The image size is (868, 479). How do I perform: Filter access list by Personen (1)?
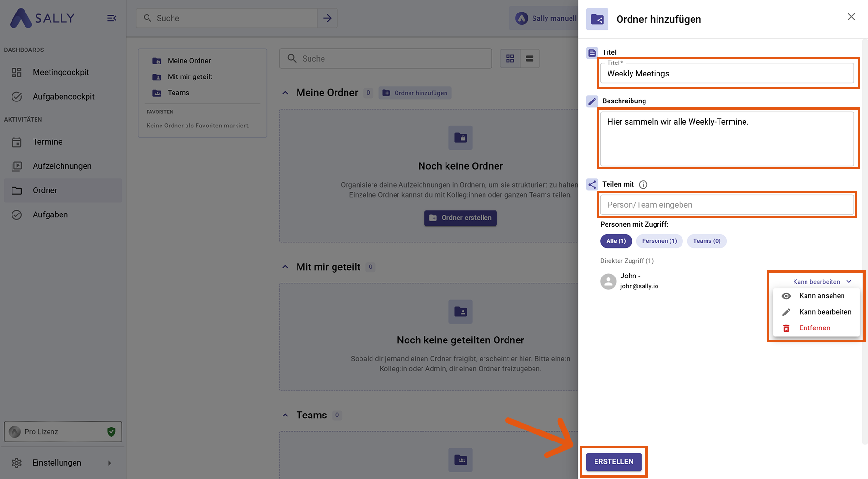point(659,241)
